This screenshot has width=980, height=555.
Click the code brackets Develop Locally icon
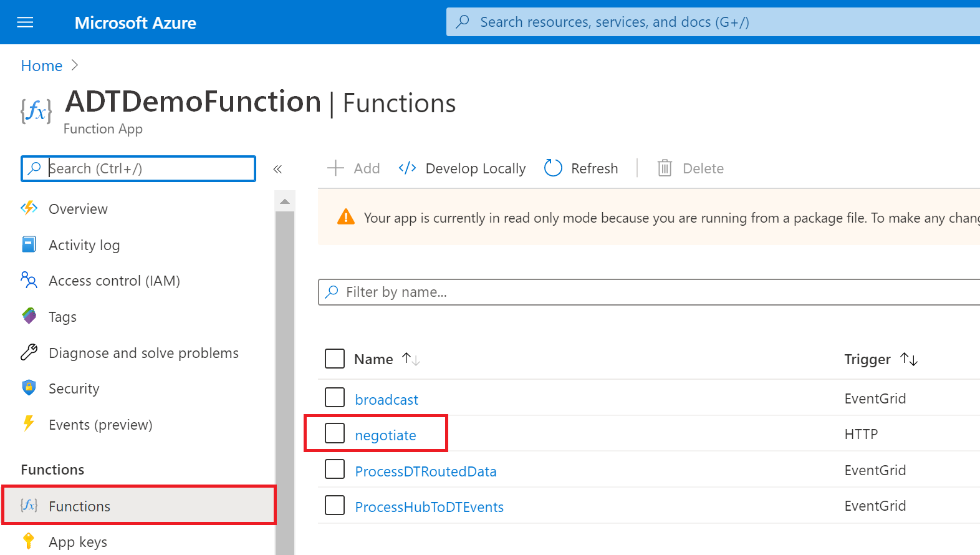click(x=408, y=168)
